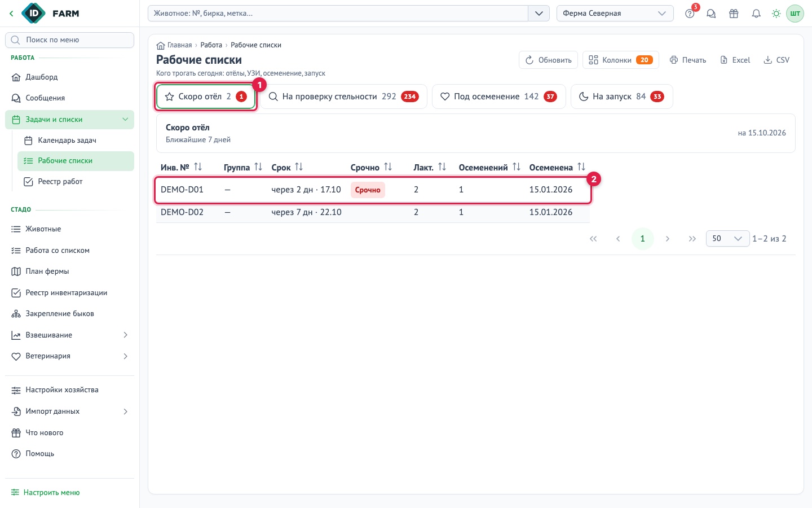
Task: Go to the next page arrow
Action: (x=668, y=239)
